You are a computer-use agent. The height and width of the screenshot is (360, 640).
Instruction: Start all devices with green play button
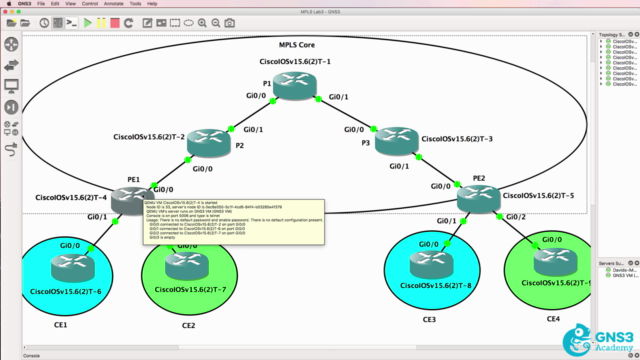[87, 23]
